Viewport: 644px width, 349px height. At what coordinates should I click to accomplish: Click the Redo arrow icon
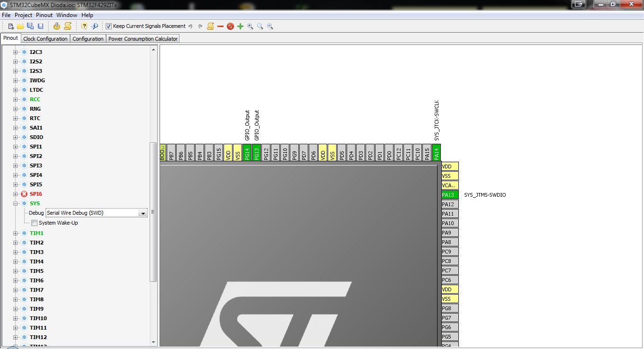pyautogui.click(x=200, y=26)
